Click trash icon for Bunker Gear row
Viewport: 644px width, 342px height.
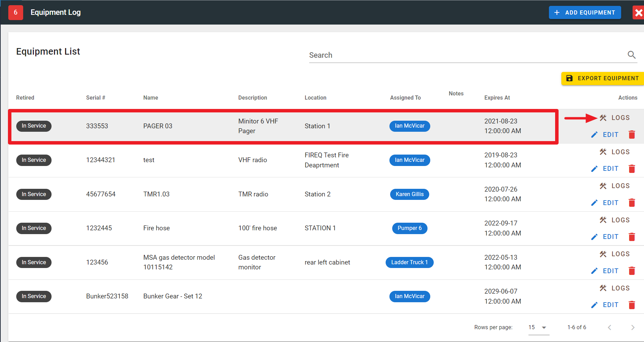tap(632, 305)
